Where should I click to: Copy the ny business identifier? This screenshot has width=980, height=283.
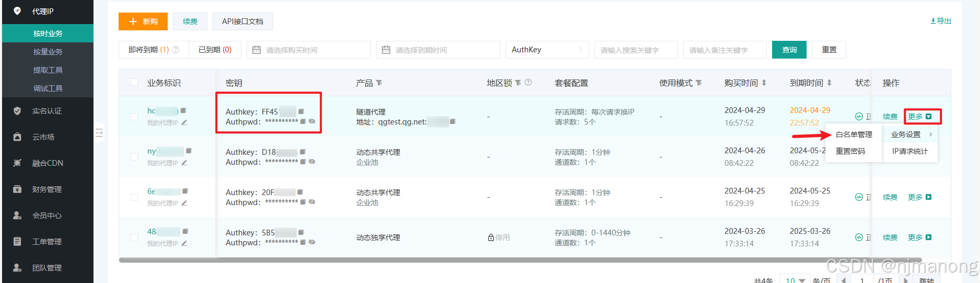pyautogui.click(x=189, y=151)
